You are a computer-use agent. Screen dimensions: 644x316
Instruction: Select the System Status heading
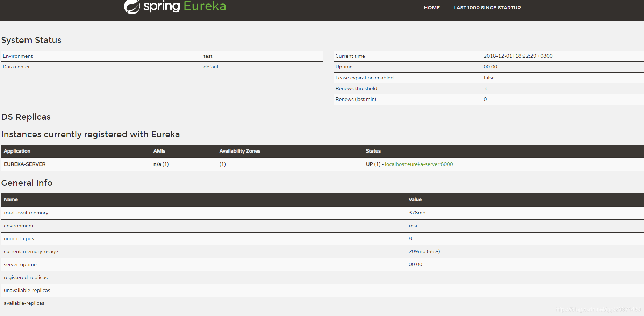point(31,40)
